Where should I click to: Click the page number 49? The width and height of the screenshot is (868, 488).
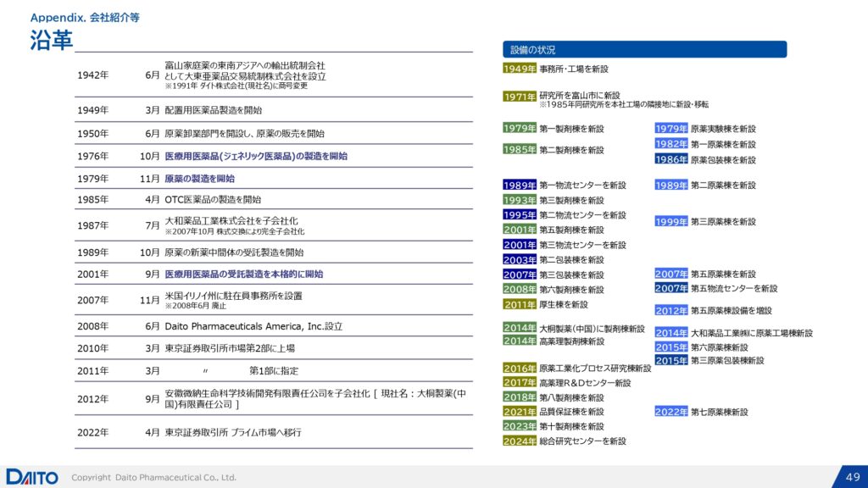[853, 477]
